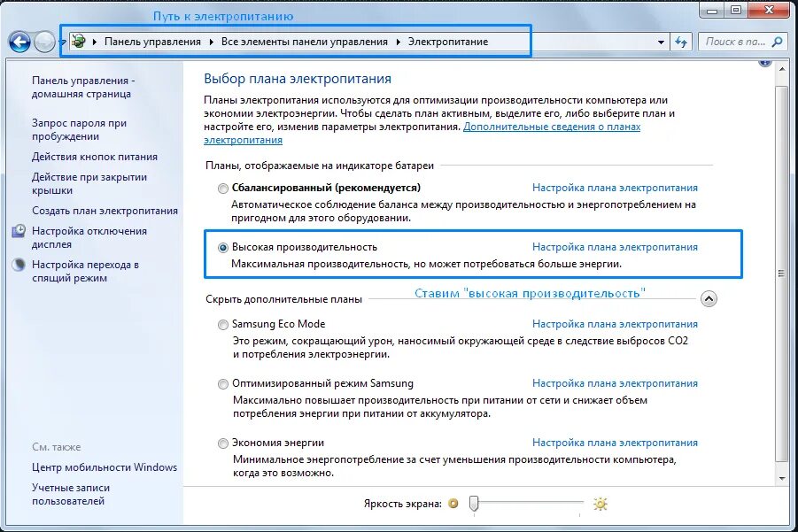This screenshot has width=798, height=532.
Task: Open plan settings for Оптимизированный режим Samsung
Action: (x=615, y=383)
